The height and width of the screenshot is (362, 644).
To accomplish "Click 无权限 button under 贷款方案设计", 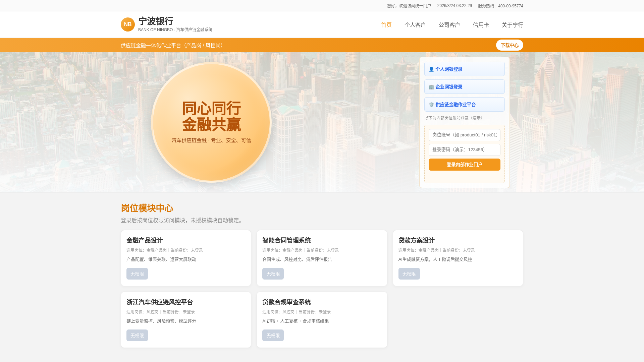I will (409, 274).
